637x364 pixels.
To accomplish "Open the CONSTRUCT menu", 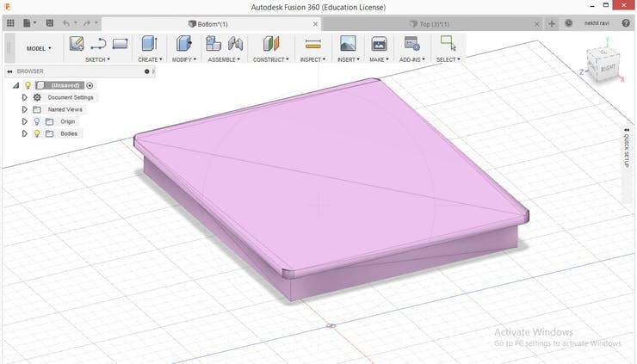I will [271, 59].
